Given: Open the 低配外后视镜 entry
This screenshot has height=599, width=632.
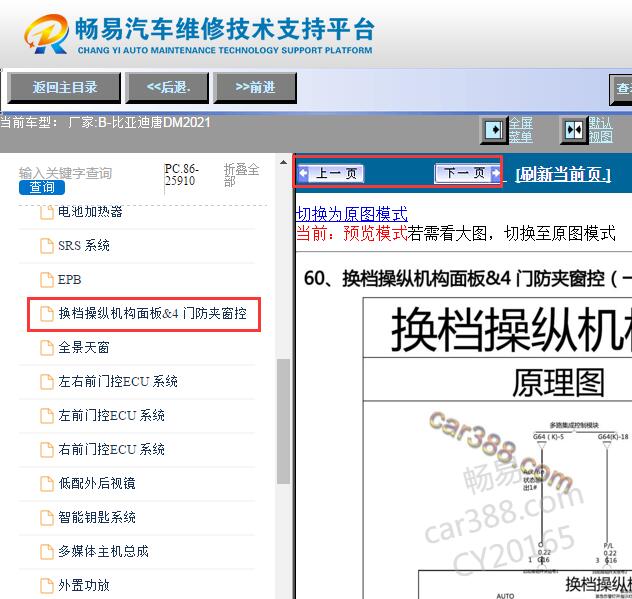Looking at the screenshot, I should (x=97, y=483).
